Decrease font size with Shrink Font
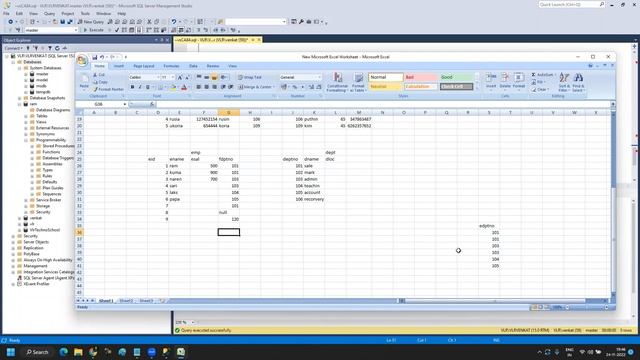This screenshot has height=360, width=640. [187, 77]
